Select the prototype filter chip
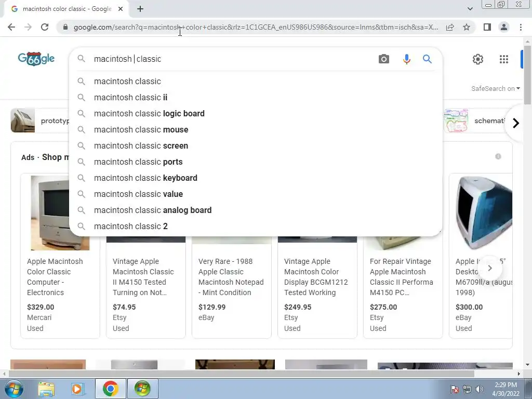The width and height of the screenshot is (532, 399). click(x=40, y=121)
